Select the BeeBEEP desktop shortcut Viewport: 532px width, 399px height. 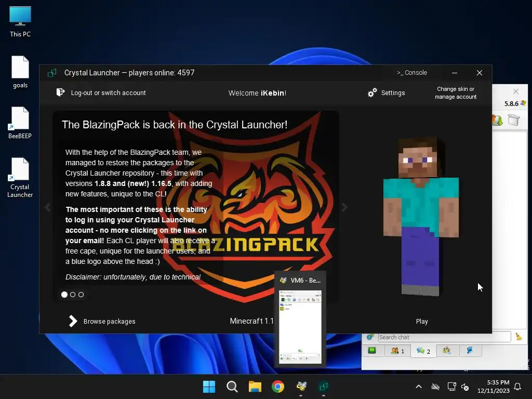point(20,123)
